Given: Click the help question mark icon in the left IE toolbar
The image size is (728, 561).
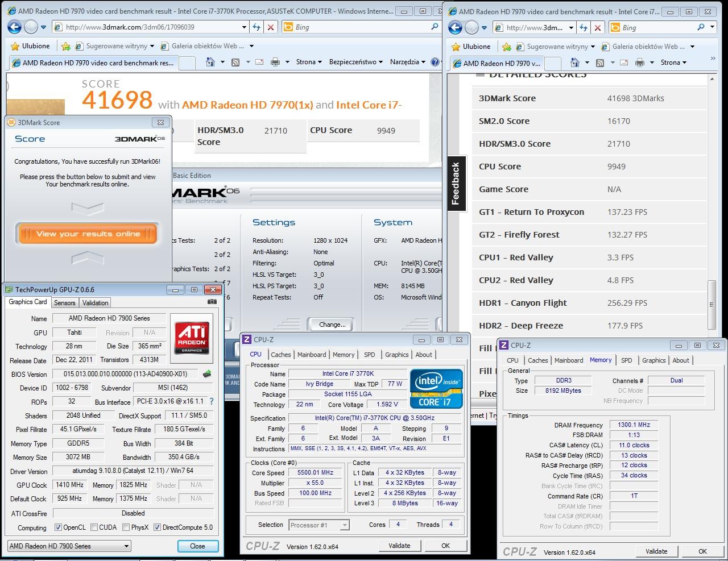Looking at the screenshot, I should (x=435, y=62).
